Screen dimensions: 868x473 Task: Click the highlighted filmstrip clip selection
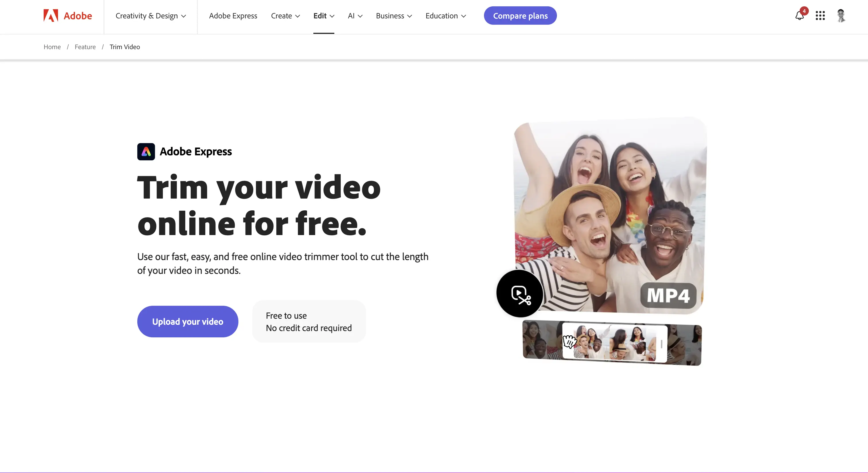[x=615, y=342]
